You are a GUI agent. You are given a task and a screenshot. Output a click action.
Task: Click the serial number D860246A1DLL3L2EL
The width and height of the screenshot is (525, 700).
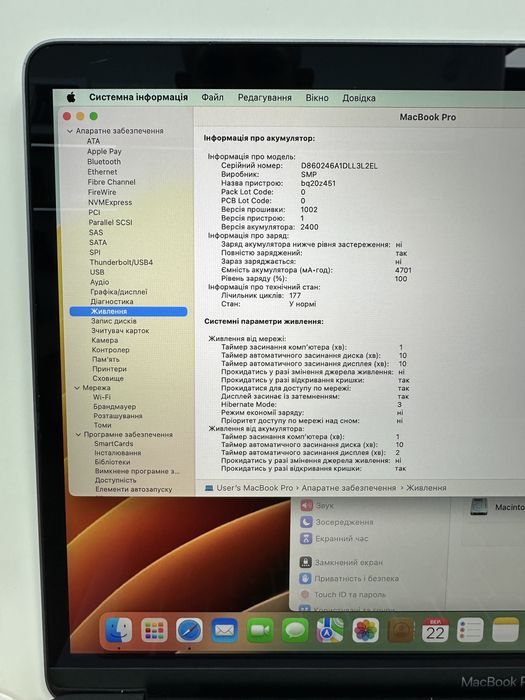tap(339, 166)
